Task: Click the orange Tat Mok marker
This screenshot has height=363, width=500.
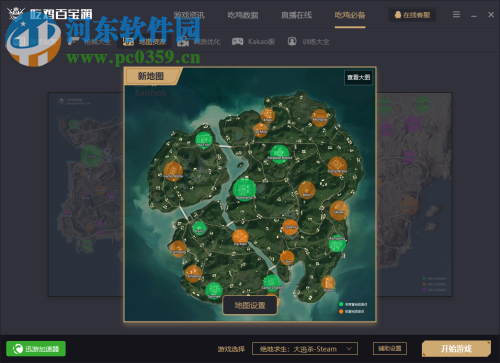Action: [x=260, y=130]
